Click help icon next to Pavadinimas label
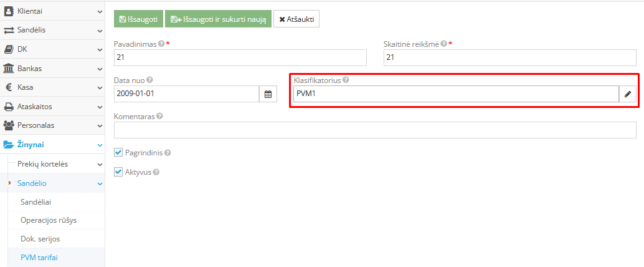Image resolution: width=644 pixels, height=267 pixels. pyautogui.click(x=161, y=44)
